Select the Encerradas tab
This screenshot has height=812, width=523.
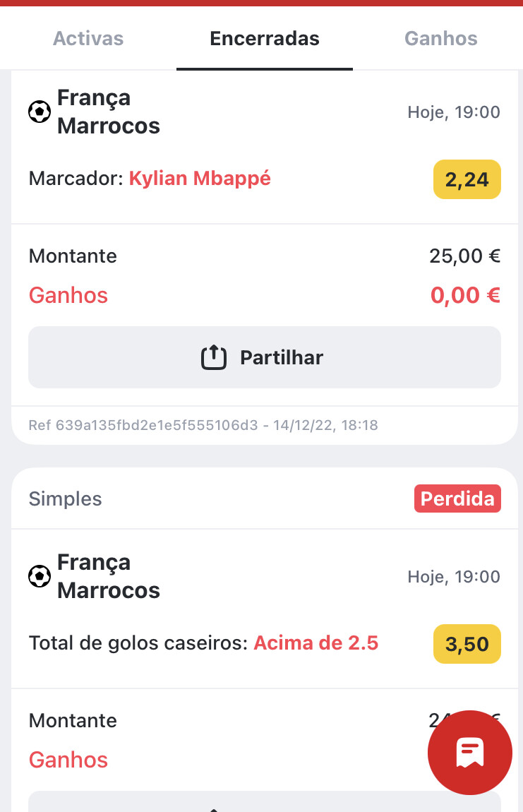(265, 38)
